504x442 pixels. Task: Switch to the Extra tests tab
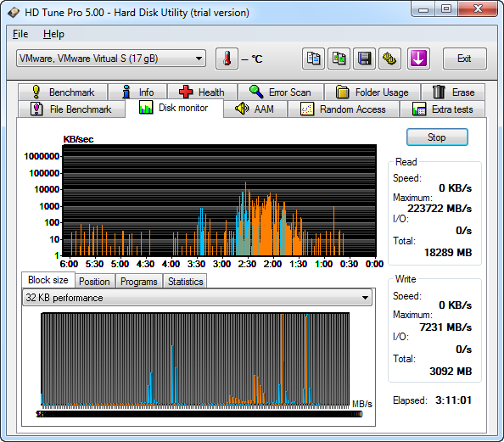click(x=443, y=109)
